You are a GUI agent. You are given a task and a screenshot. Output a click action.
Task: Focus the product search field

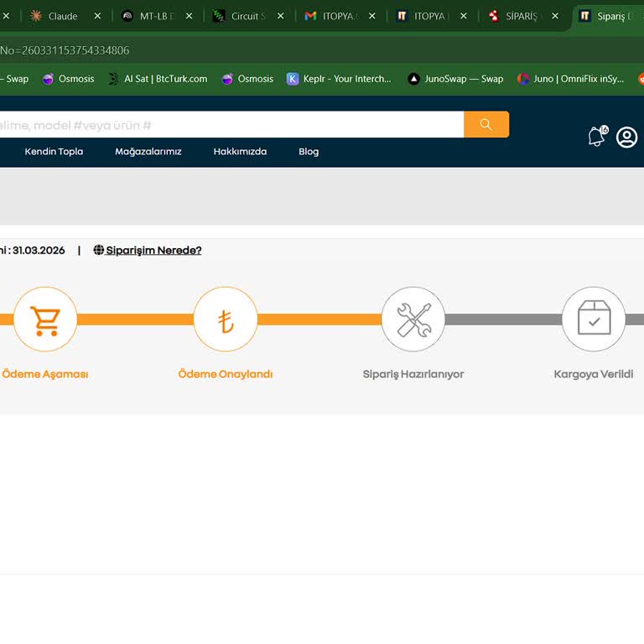click(231, 125)
